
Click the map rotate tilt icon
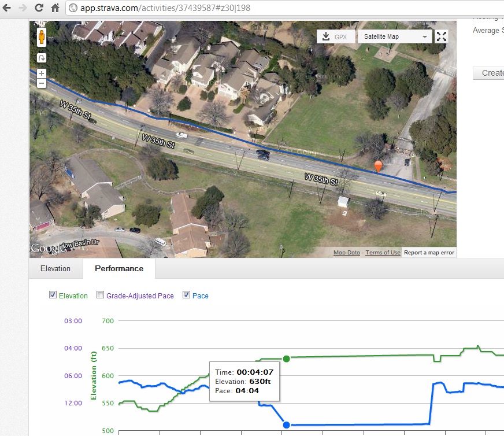pos(42,58)
